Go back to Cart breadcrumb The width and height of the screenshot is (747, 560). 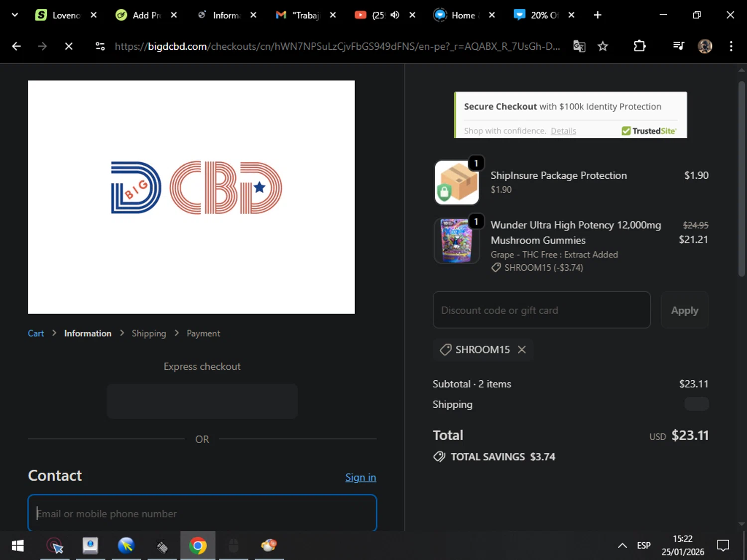coord(36,333)
